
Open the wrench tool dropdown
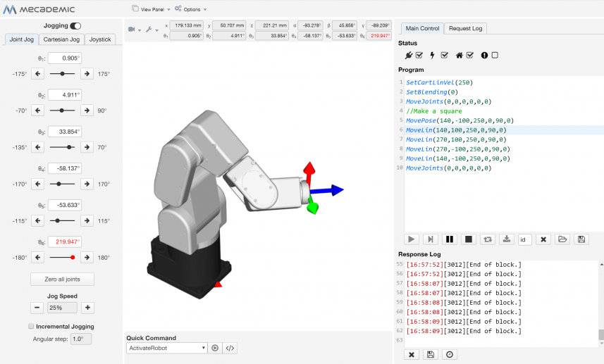click(152, 30)
